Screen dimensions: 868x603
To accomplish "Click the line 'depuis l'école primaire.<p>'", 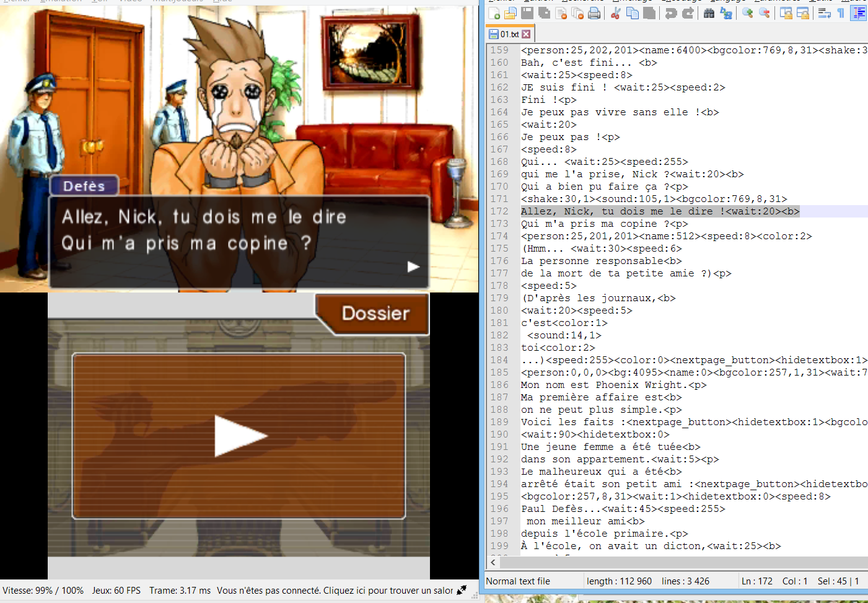I will [604, 534].
